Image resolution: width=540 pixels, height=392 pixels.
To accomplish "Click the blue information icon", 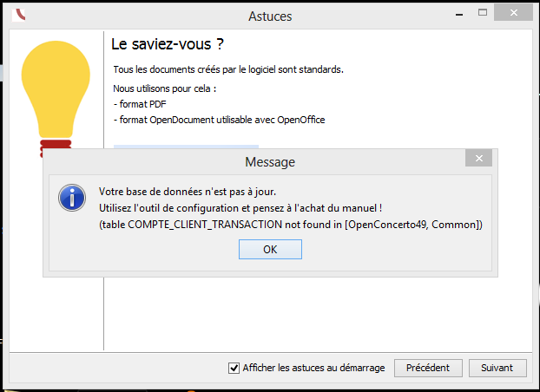I will (72, 198).
